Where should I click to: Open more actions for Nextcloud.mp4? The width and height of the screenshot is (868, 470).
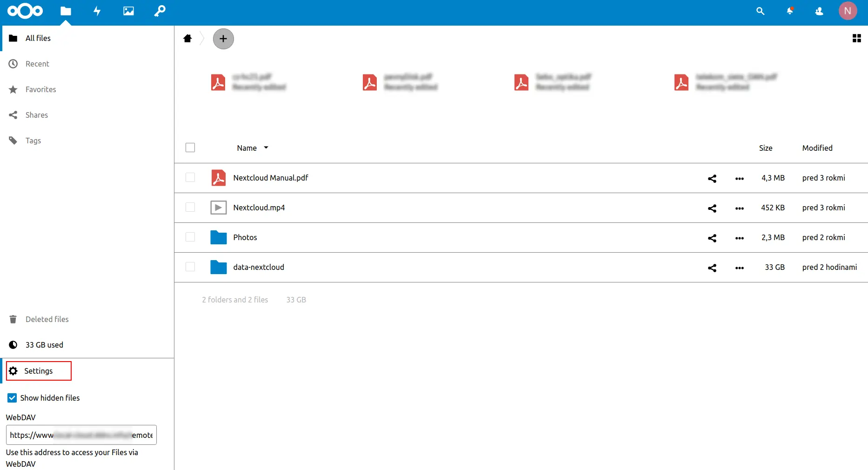click(739, 208)
